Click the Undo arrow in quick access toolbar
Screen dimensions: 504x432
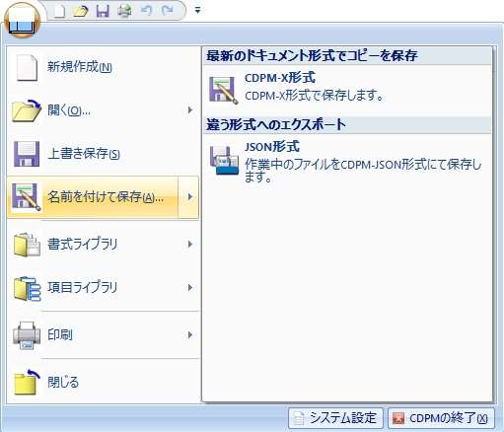click(x=146, y=11)
